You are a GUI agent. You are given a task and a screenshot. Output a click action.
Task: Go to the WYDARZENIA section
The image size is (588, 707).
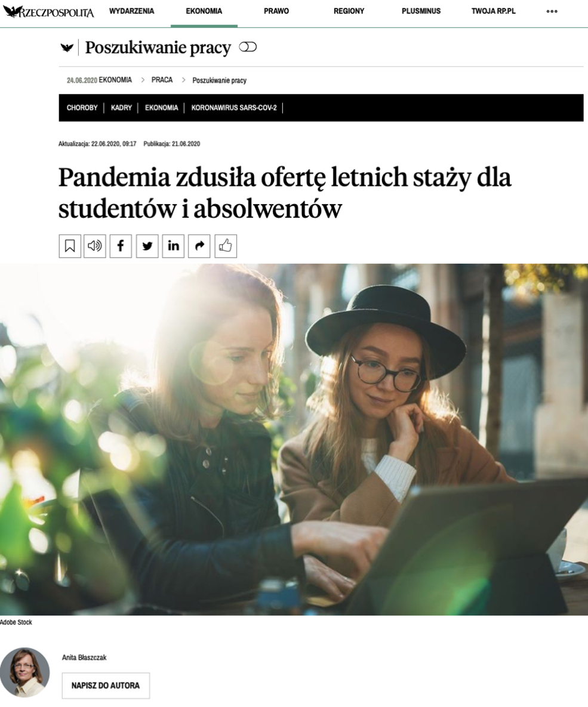[x=131, y=11]
